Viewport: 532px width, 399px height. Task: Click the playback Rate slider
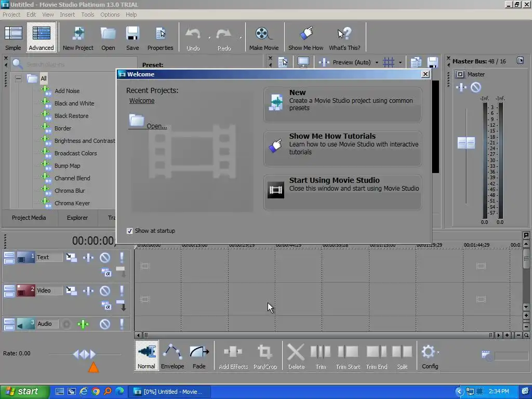[x=85, y=354]
